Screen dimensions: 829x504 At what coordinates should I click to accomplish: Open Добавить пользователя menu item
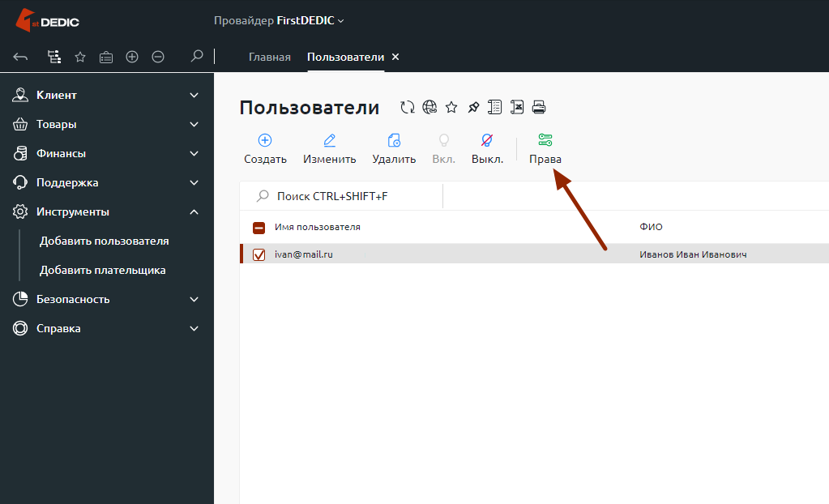(x=105, y=241)
